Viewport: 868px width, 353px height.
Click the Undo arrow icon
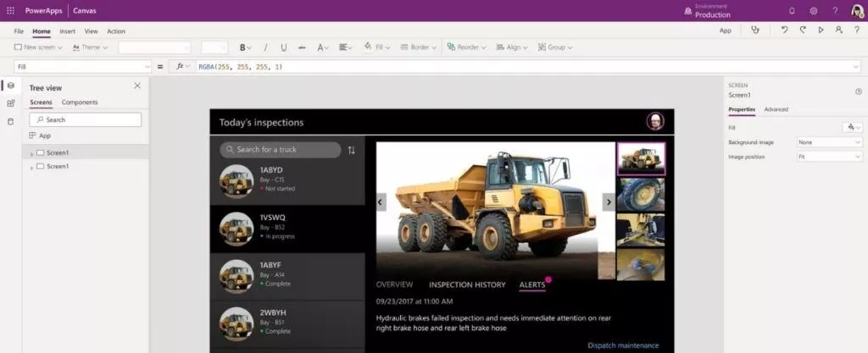click(x=784, y=30)
